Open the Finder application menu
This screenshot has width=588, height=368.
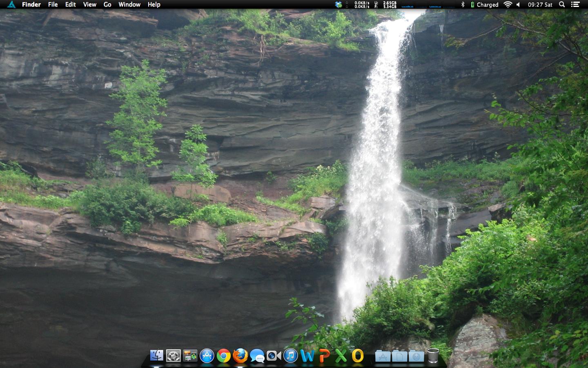pyautogui.click(x=31, y=4)
